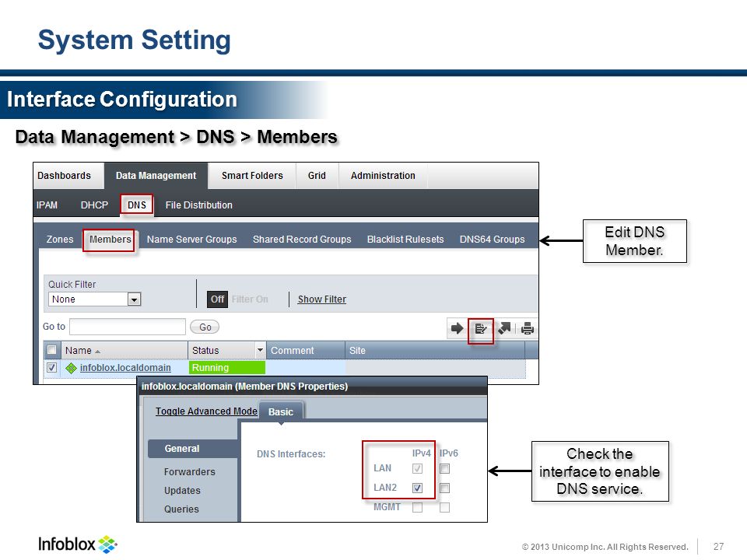Select the Name Server Groups tab
The image size is (747, 560).
[191, 240]
